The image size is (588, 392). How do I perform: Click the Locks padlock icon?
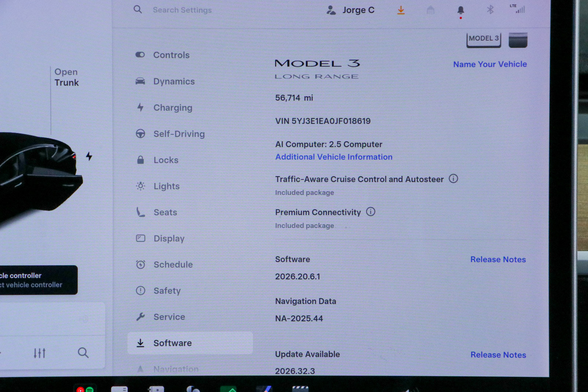(140, 160)
